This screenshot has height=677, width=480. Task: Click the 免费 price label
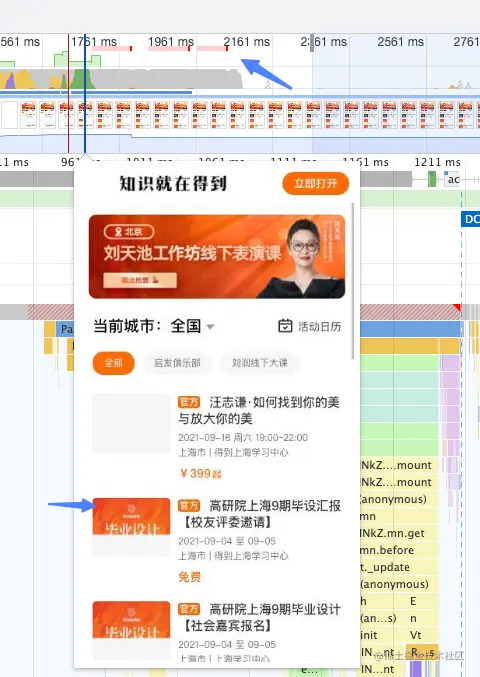(189, 577)
